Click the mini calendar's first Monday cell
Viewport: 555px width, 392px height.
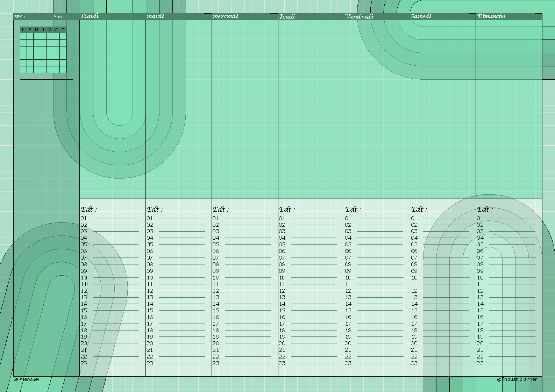tap(23, 36)
